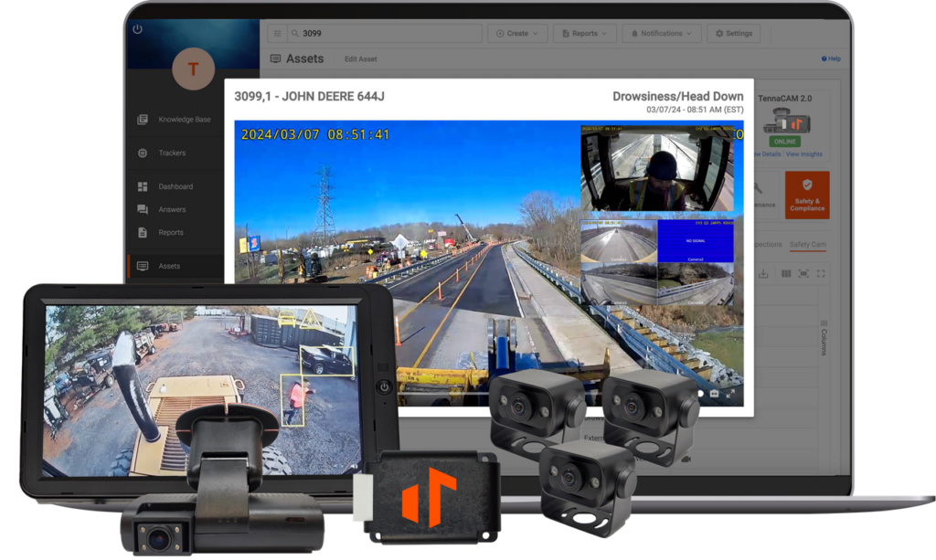936x560 pixels.
Task: Click the column layout icon under Safety Cam
Action: pyautogui.click(x=786, y=274)
